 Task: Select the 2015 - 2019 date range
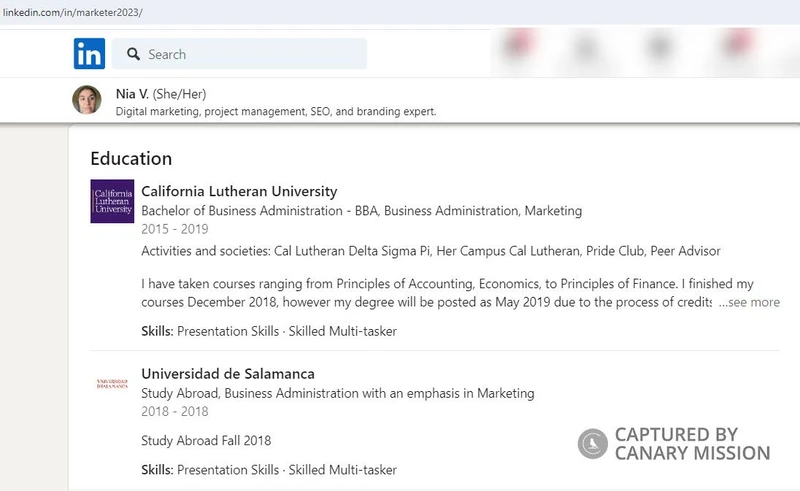pos(174,229)
